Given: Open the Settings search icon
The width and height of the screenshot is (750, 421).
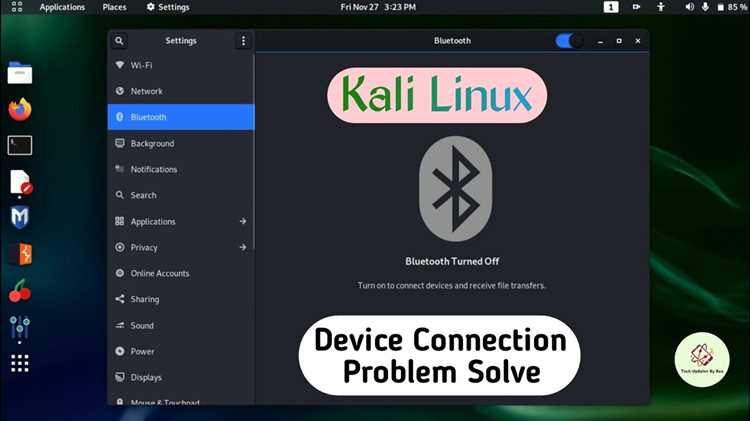Looking at the screenshot, I should click(x=119, y=41).
